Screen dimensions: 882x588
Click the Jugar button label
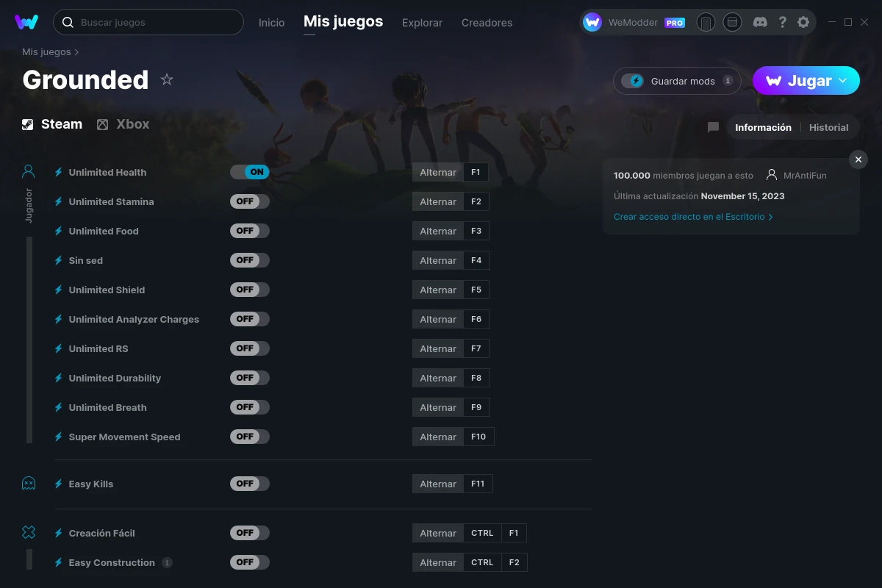809,81
